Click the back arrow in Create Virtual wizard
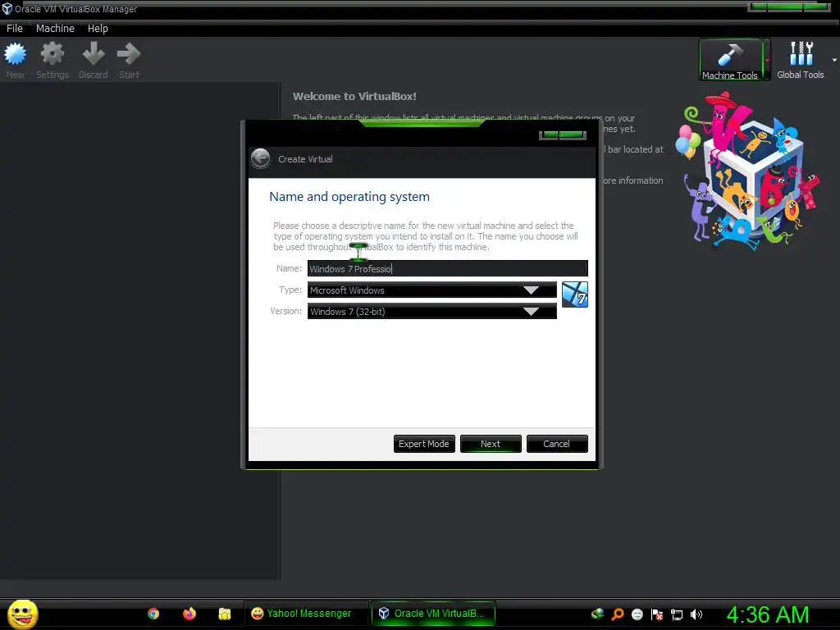The image size is (840, 630). coord(261,158)
